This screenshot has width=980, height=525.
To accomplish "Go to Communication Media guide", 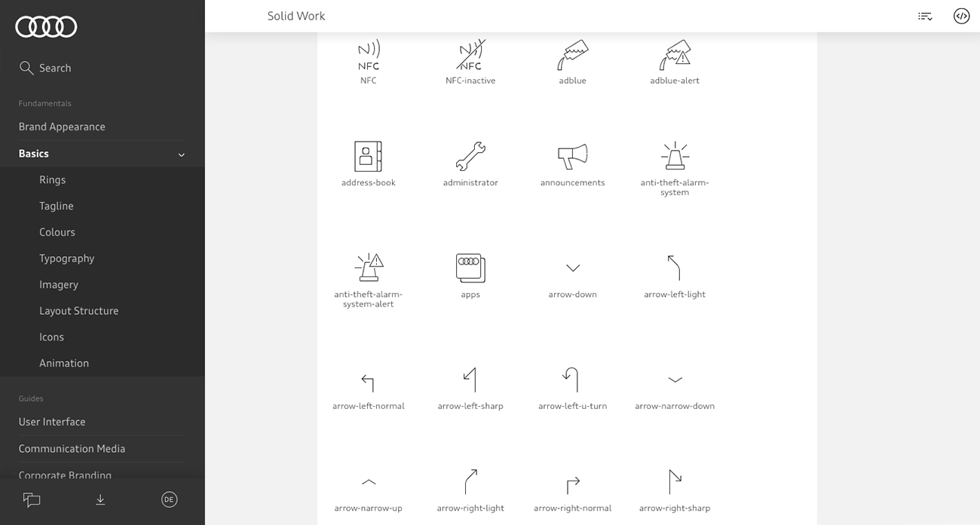I will [72, 449].
